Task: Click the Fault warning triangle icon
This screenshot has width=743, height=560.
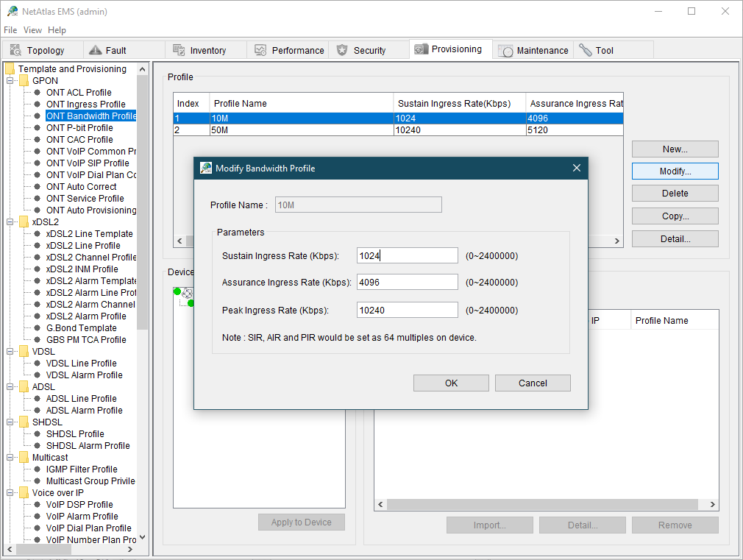Action: (94, 50)
